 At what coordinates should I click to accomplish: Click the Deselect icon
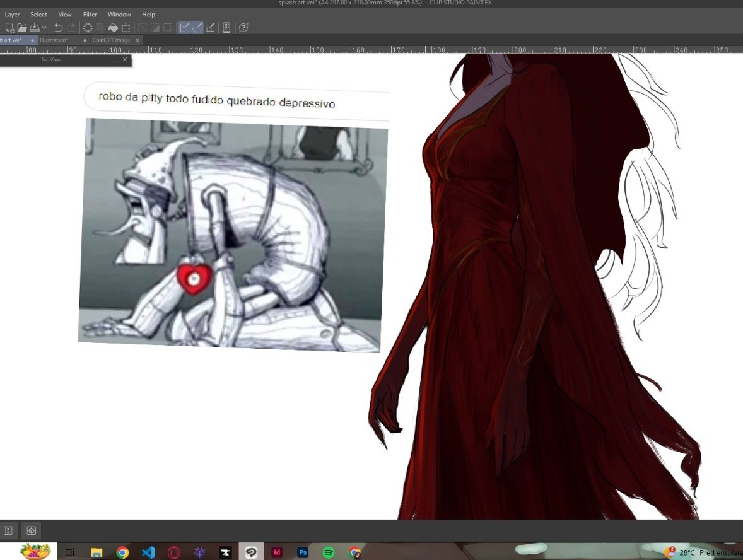coord(143,28)
